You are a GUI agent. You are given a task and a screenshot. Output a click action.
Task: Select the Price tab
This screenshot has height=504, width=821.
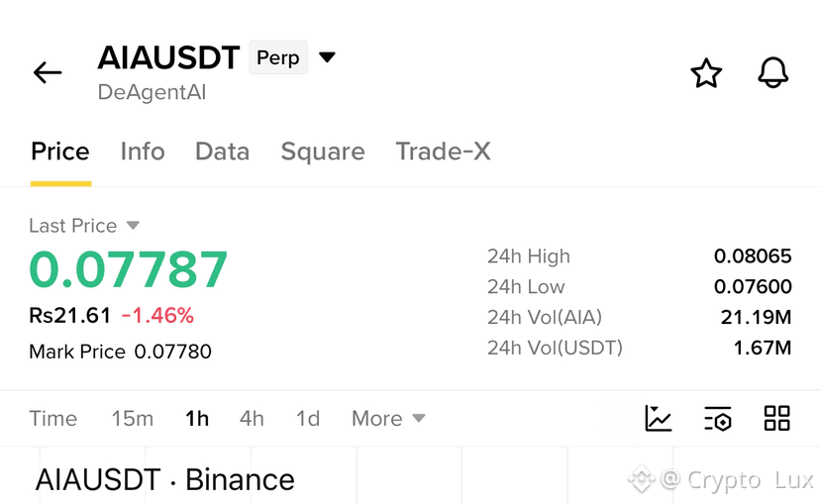[60, 151]
